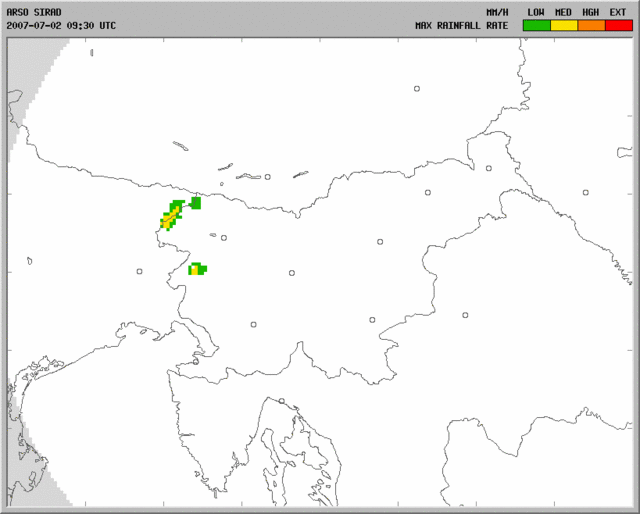Click the orange HGH rainfall legend swatch
The height and width of the screenshot is (514, 640).
pyautogui.click(x=590, y=25)
